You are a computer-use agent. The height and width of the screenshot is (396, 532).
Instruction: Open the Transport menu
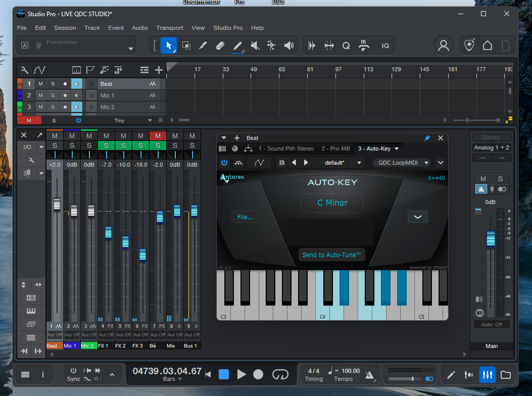(x=169, y=28)
